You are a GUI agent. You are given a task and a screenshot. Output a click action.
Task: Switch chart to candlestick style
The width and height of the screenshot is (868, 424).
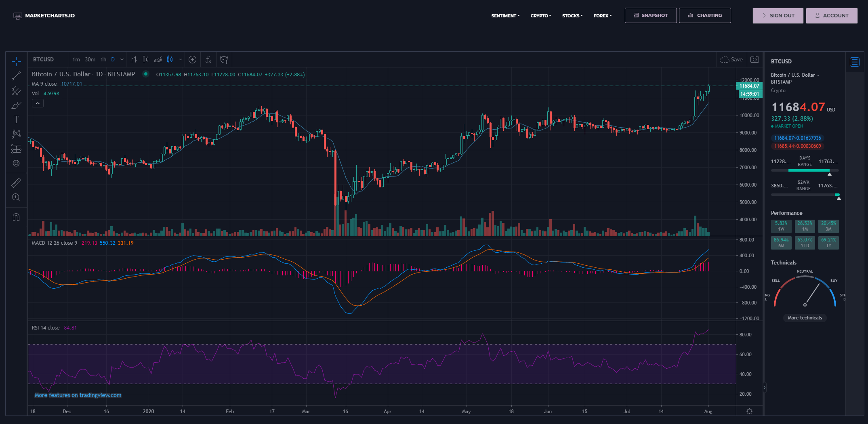click(x=170, y=59)
